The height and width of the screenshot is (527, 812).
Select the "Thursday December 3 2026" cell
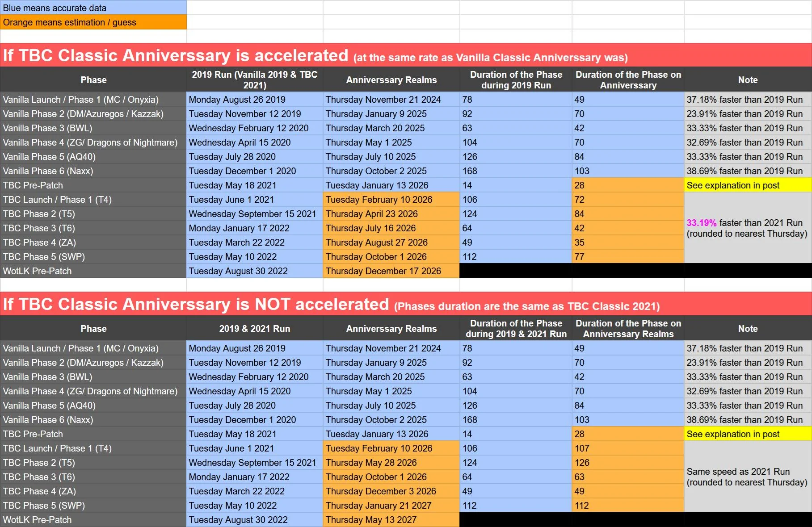(x=391, y=491)
